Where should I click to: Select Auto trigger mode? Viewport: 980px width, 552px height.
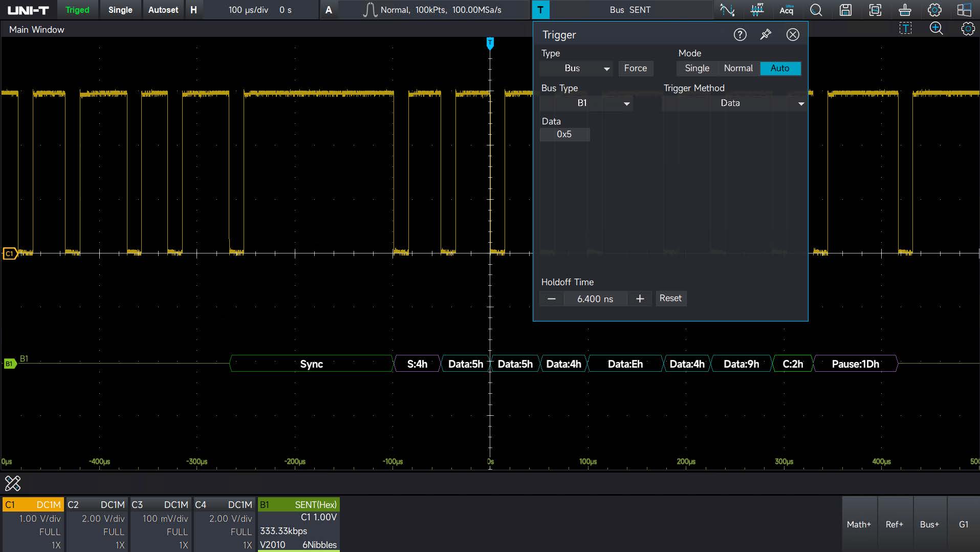tap(780, 68)
